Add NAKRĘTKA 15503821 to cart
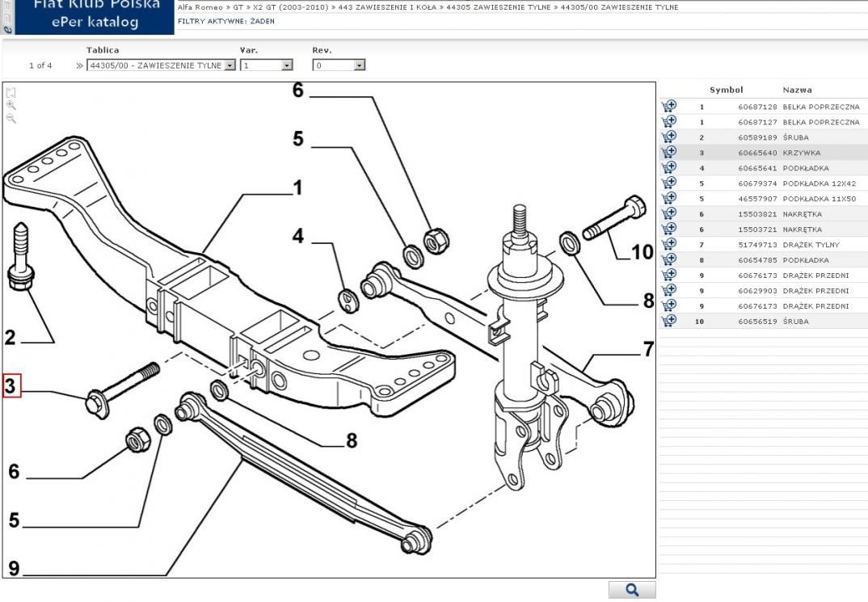 tap(668, 214)
